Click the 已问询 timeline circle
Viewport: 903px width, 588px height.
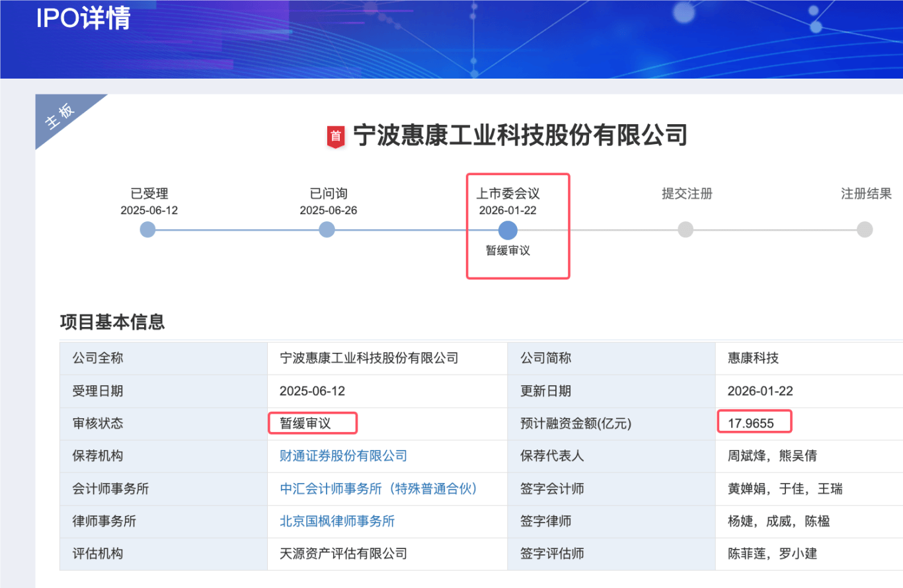pyautogui.click(x=327, y=229)
